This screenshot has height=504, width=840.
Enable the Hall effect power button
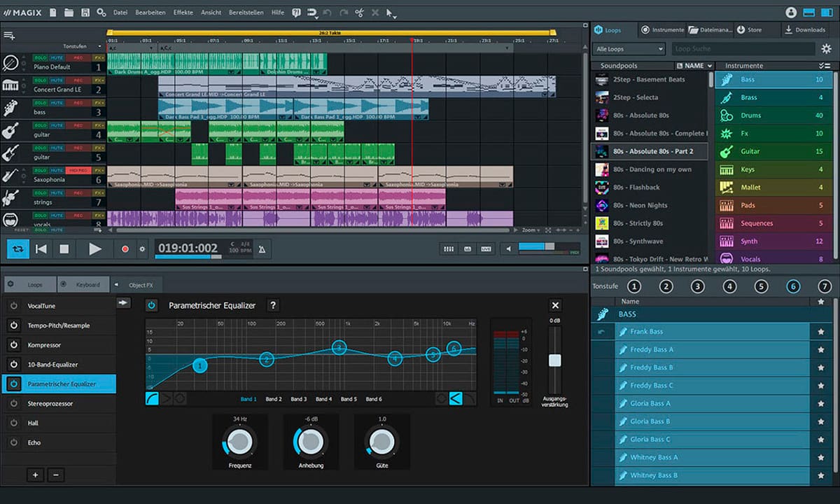coord(13,423)
